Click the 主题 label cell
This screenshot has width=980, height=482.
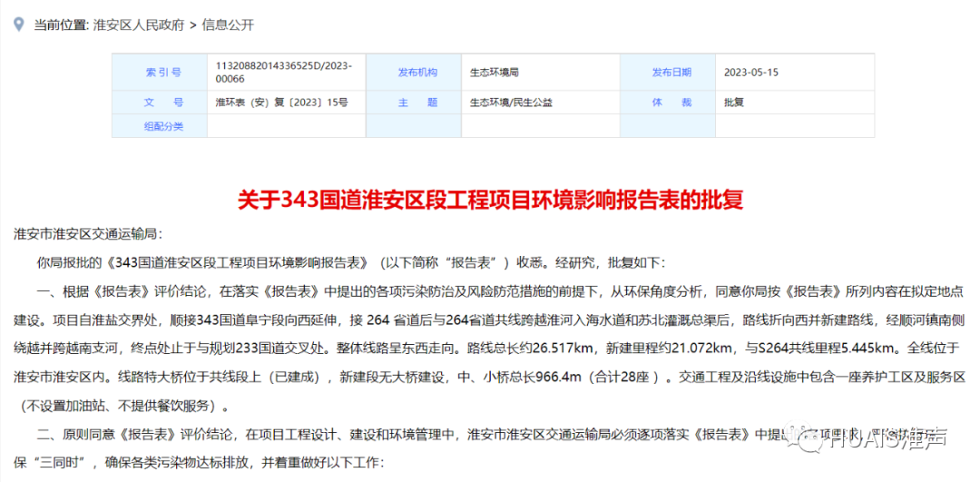416,103
